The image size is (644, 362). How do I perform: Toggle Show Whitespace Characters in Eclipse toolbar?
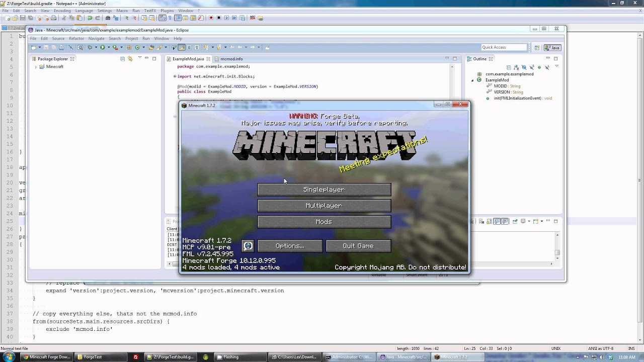pyautogui.click(x=197, y=47)
